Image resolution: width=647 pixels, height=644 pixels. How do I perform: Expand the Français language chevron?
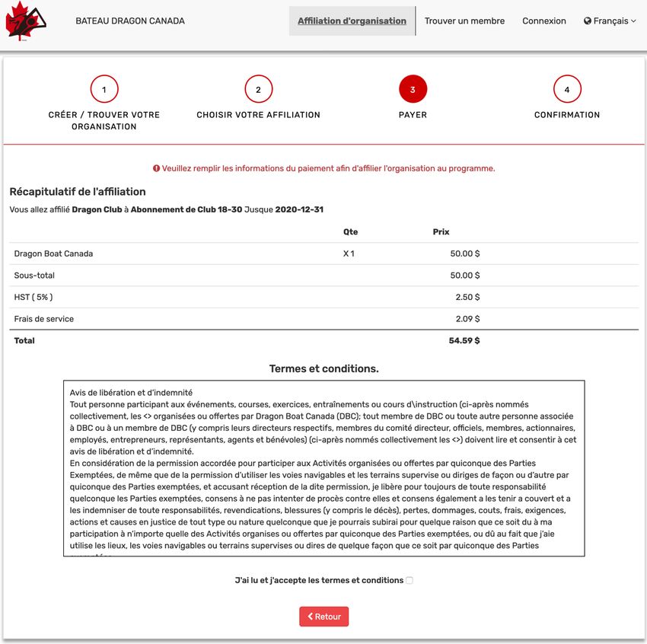(633, 21)
